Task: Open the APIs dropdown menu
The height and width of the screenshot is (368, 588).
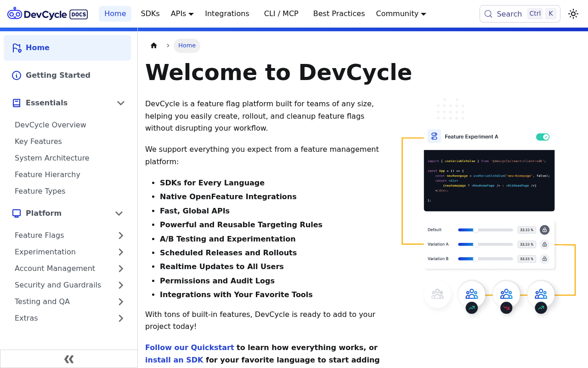Action: point(182,14)
